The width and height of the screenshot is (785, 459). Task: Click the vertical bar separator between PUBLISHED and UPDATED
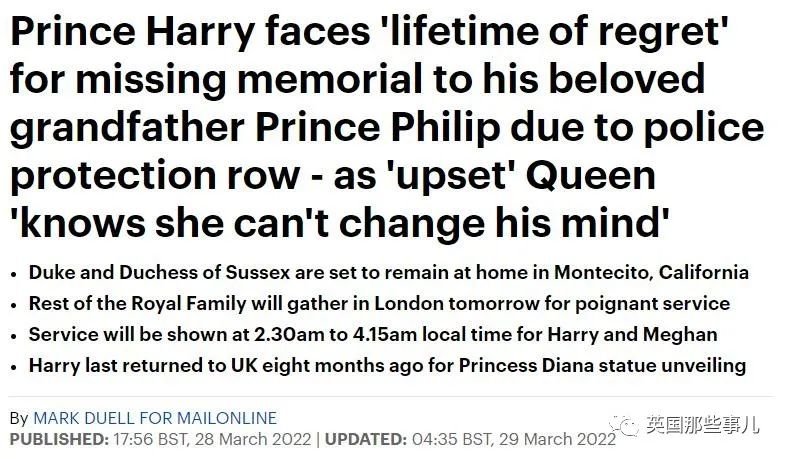[318, 439]
